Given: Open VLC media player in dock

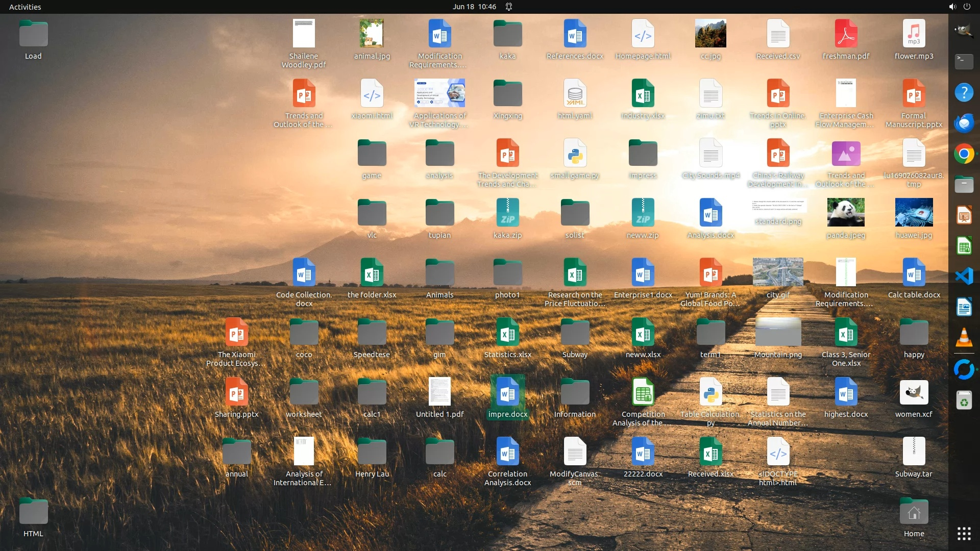Looking at the screenshot, I should 964,338.
